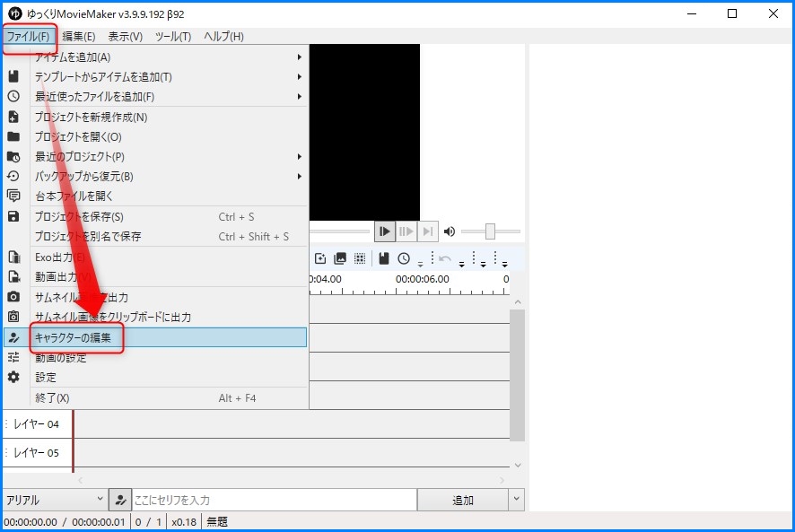
Task: Select the レイヤー 04 layer header
Action: [38, 424]
